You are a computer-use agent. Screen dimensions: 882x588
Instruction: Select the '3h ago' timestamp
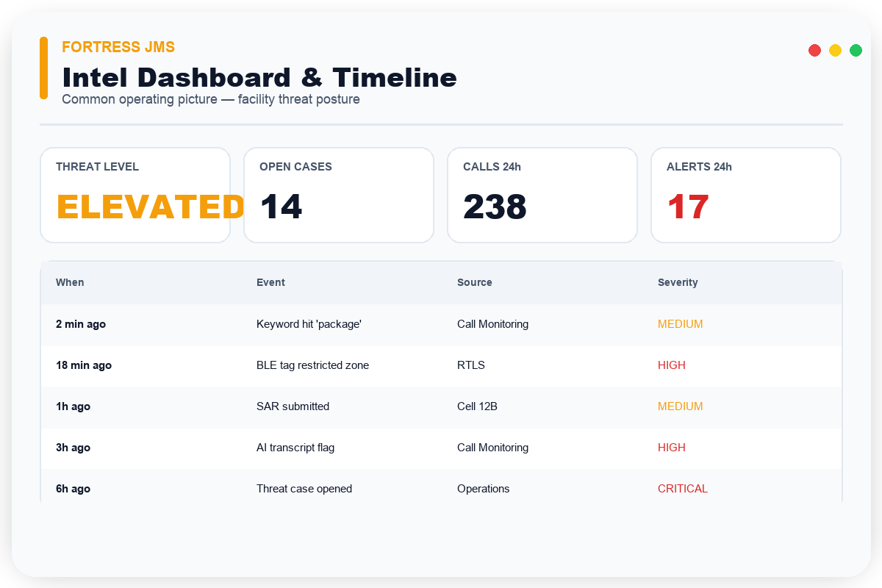pyautogui.click(x=73, y=448)
